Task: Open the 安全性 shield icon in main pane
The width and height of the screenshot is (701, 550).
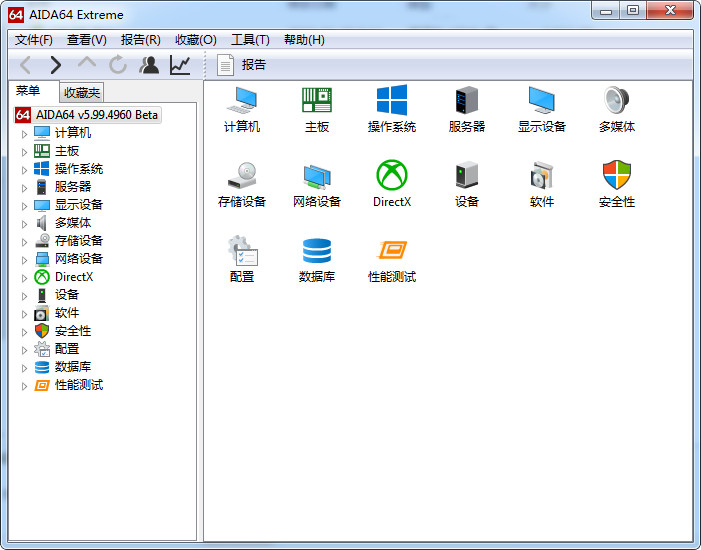Action: point(617,175)
